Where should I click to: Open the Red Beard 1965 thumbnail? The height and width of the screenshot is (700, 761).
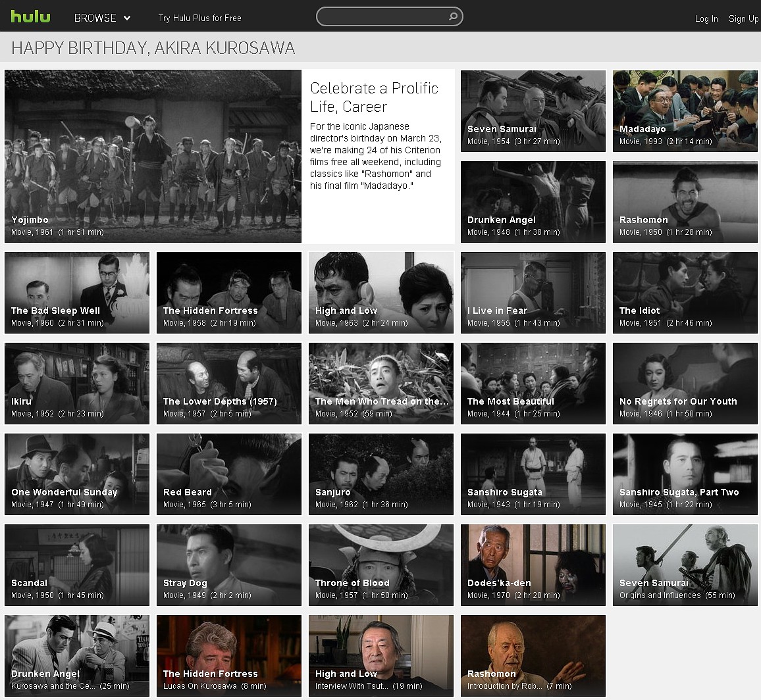point(228,474)
